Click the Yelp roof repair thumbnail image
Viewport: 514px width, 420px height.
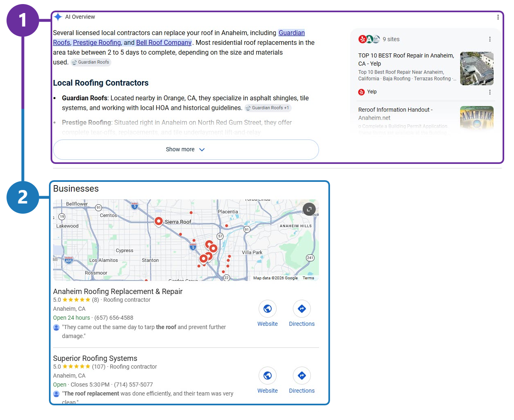477,69
